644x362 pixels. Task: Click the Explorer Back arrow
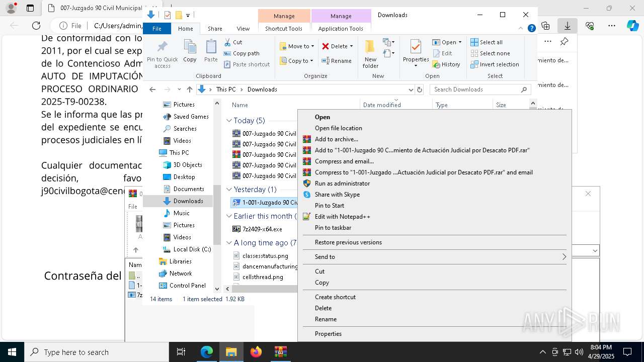152,89
